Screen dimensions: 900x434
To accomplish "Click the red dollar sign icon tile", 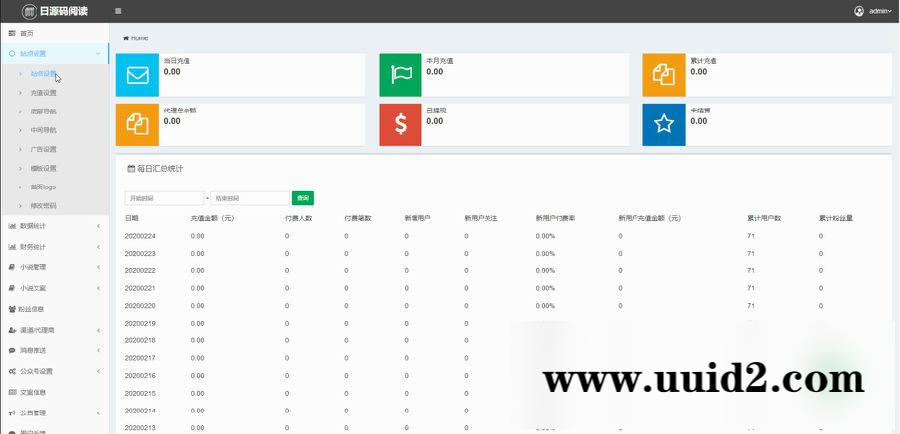I will [401, 125].
